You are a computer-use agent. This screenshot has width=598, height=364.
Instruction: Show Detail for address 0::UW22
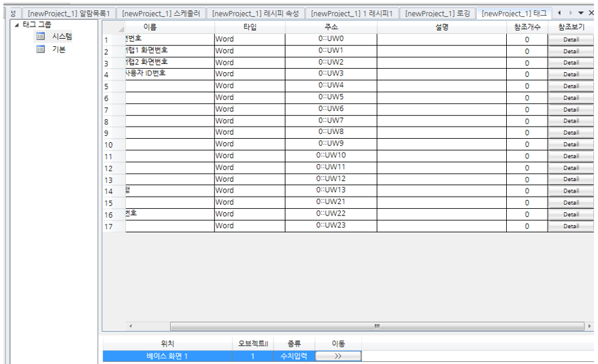point(571,214)
